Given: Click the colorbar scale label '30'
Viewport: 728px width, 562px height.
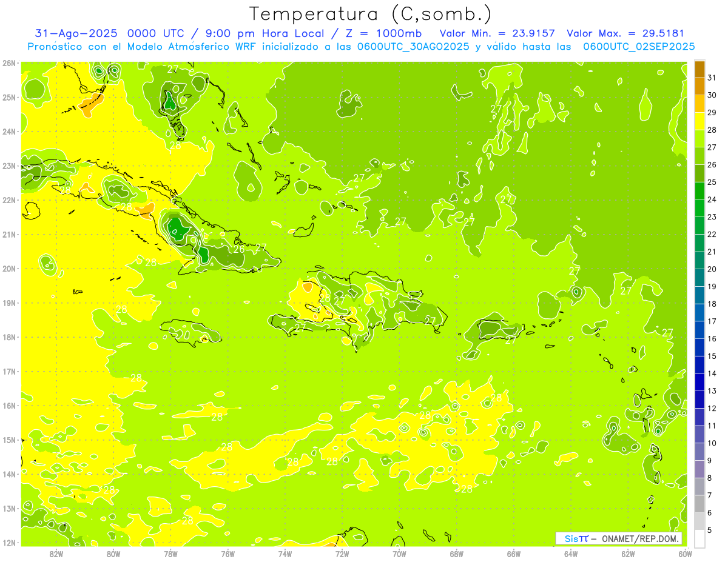Looking at the screenshot, I should click(x=712, y=95).
